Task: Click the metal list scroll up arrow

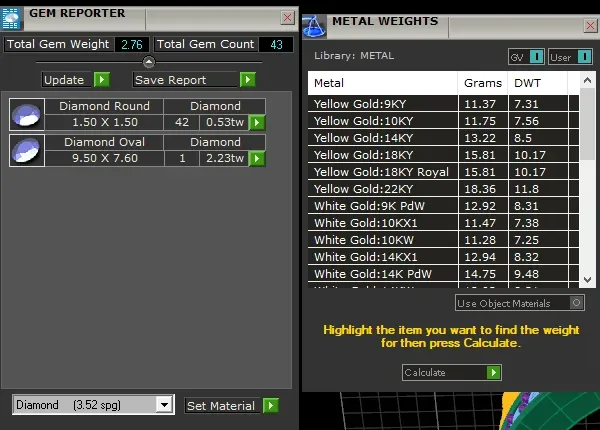Action: 587,80
